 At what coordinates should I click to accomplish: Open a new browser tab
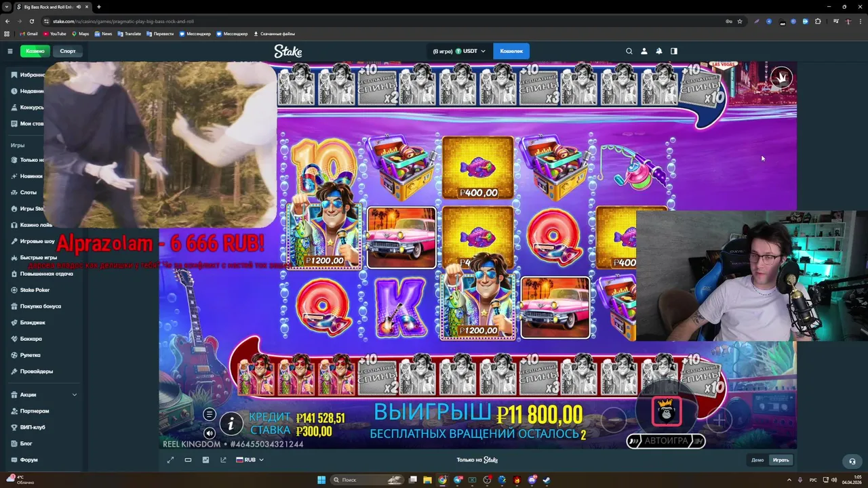point(99,7)
